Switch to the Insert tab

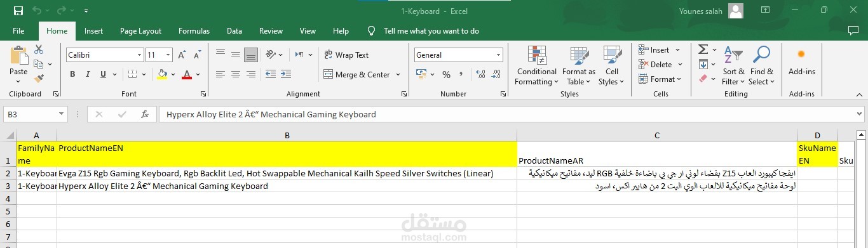(93, 30)
